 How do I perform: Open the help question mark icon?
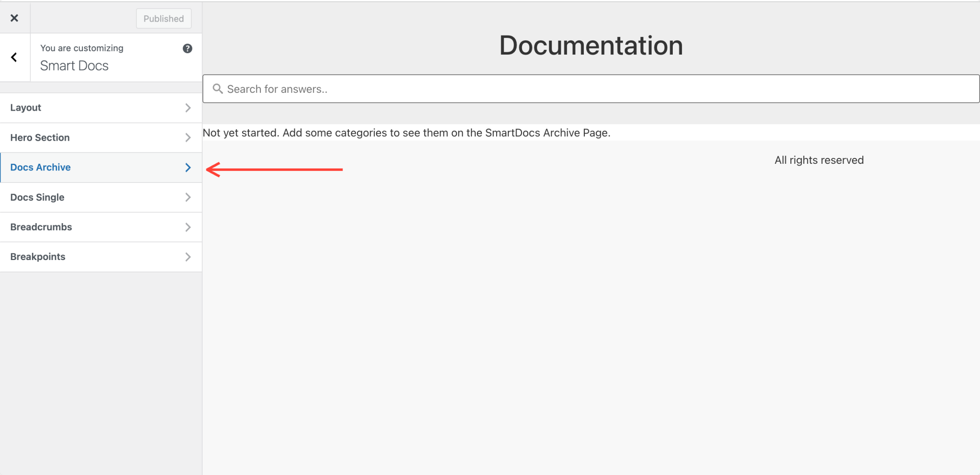coord(188,48)
